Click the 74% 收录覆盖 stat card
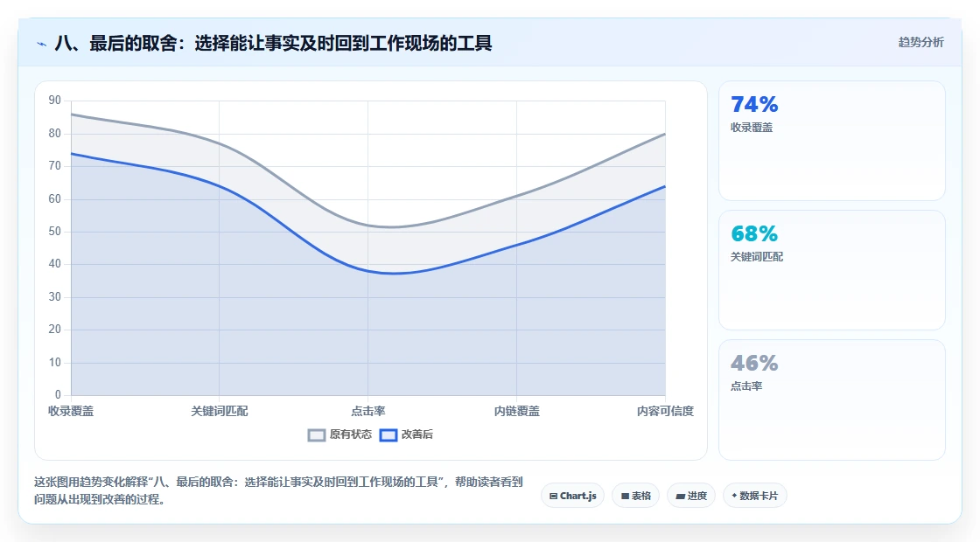Screen dimensions: 980x542 click(x=832, y=141)
